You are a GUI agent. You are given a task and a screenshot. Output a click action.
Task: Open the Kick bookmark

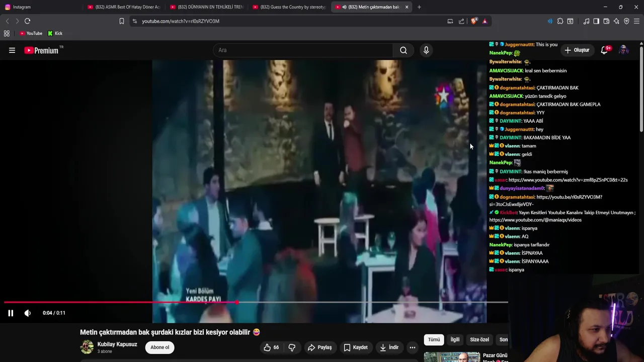tap(55, 33)
